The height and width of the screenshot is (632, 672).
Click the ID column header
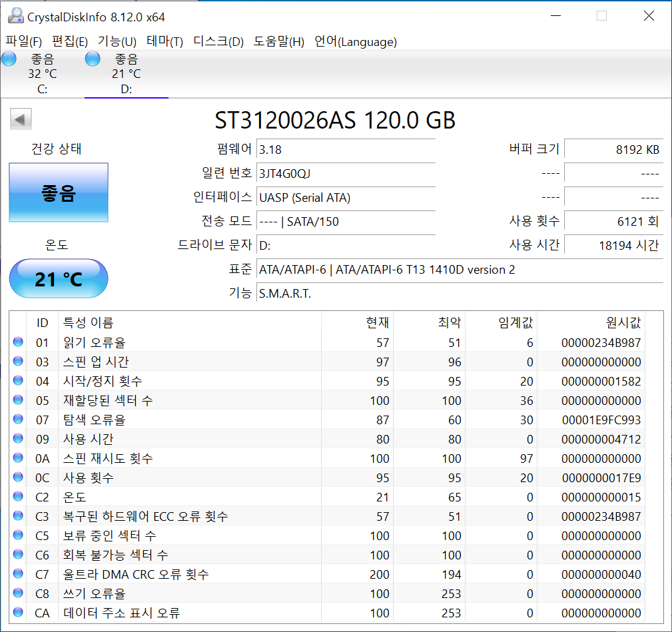point(42,322)
